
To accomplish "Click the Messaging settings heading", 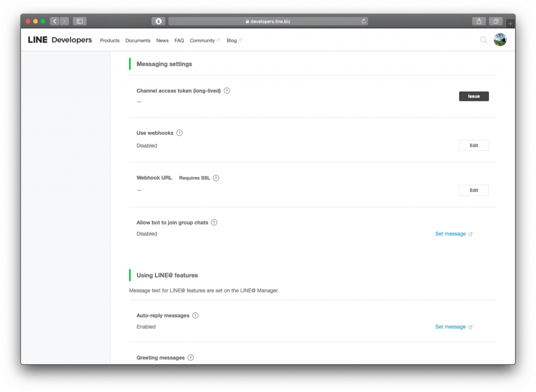I will tap(164, 64).
